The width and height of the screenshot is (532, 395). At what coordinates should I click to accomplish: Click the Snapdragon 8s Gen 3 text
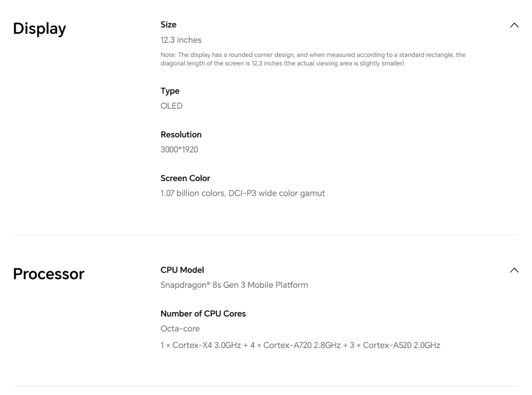(234, 285)
